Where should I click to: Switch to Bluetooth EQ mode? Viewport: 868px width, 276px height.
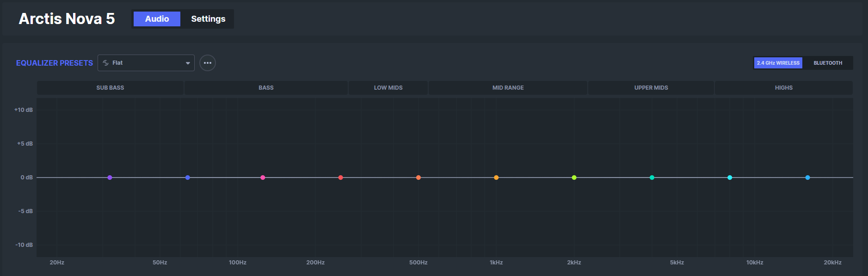click(828, 63)
